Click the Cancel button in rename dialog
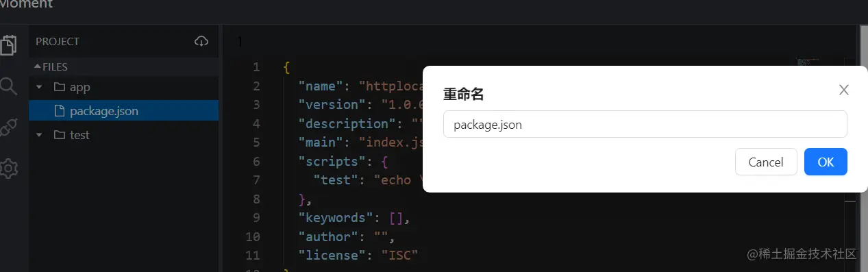 766,162
